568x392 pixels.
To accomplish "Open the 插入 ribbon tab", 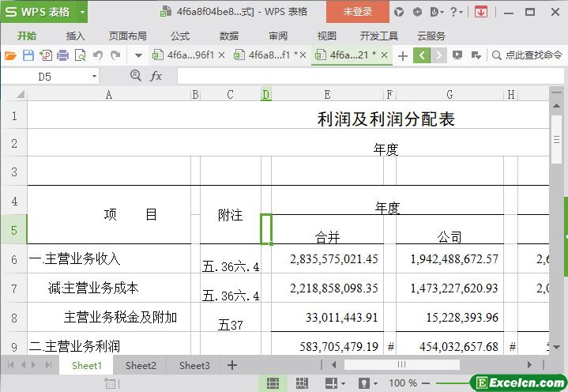I will [76, 36].
